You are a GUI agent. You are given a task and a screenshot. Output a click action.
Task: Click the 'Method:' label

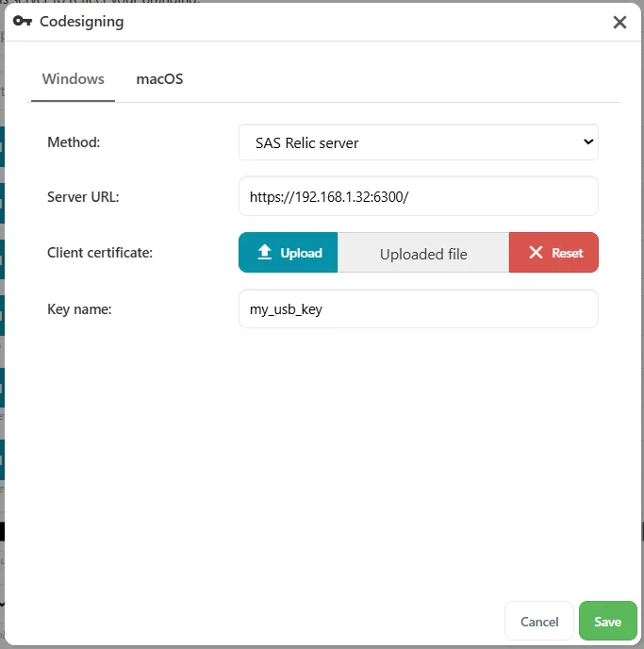[x=74, y=142]
